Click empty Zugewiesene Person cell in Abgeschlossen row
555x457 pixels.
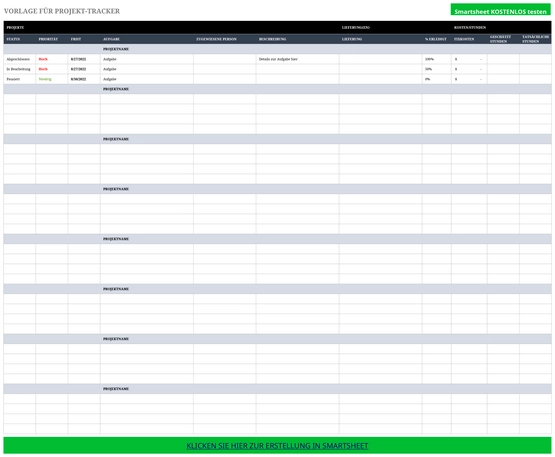pos(225,59)
